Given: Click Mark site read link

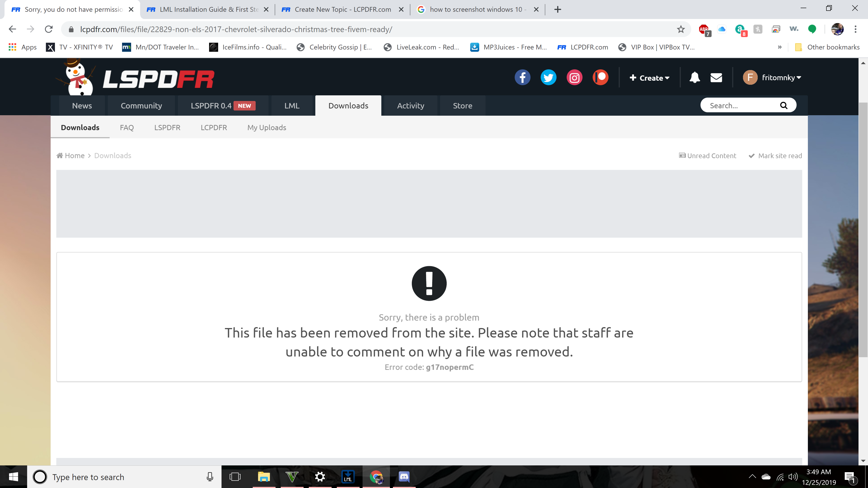Looking at the screenshot, I should point(775,156).
